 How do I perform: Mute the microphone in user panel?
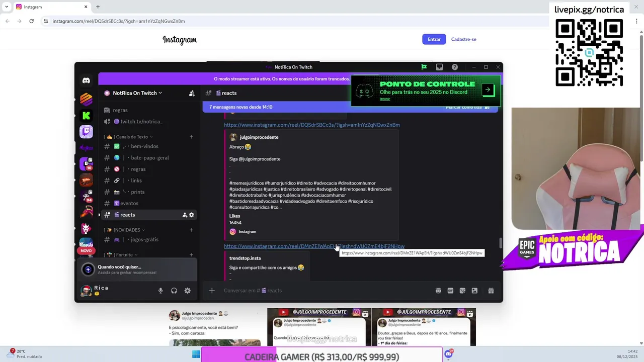160,291
